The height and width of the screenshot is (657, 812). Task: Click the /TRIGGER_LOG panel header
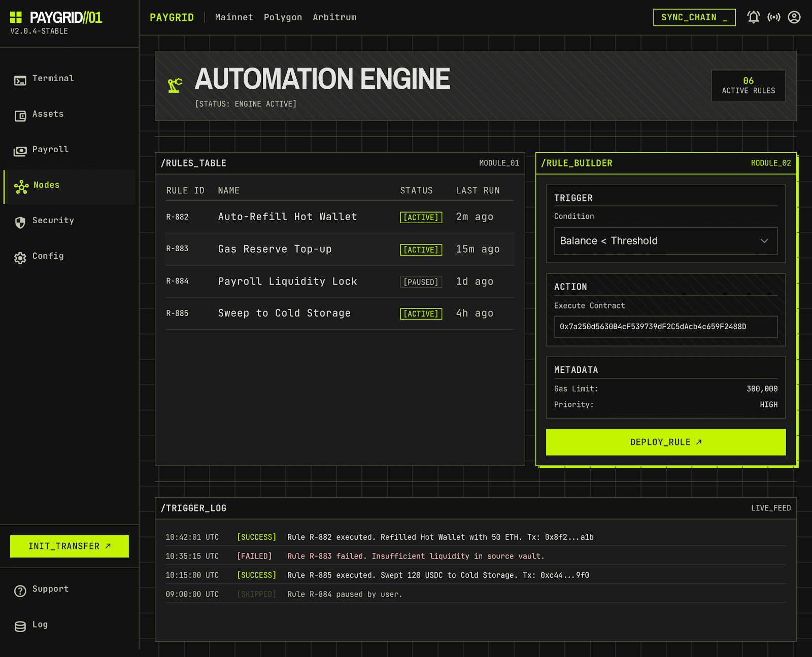coord(476,508)
